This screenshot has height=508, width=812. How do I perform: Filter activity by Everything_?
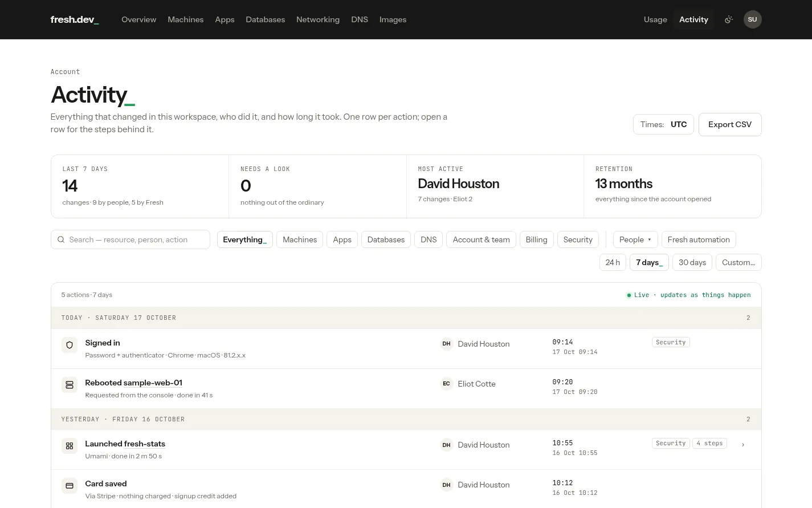pyautogui.click(x=245, y=239)
